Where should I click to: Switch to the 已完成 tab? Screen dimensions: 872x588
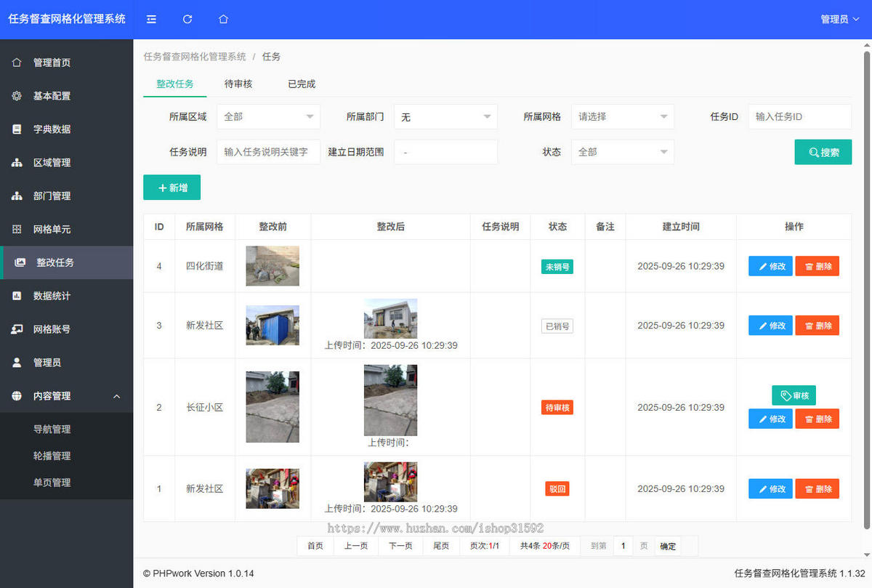[x=302, y=84]
